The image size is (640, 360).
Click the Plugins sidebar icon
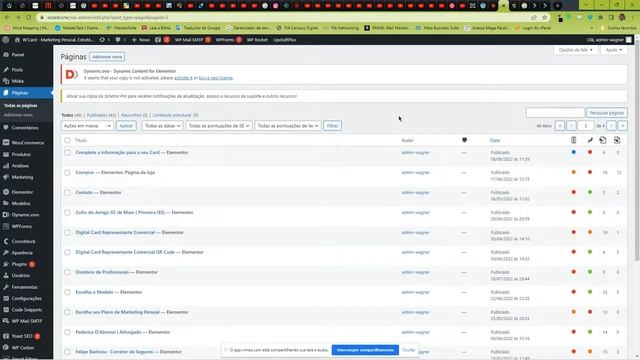tap(6, 264)
